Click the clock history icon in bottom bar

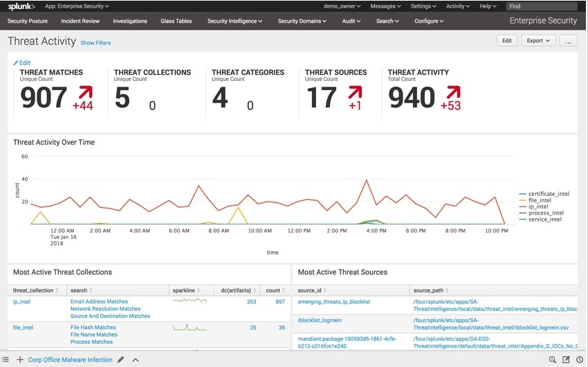(580, 359)
